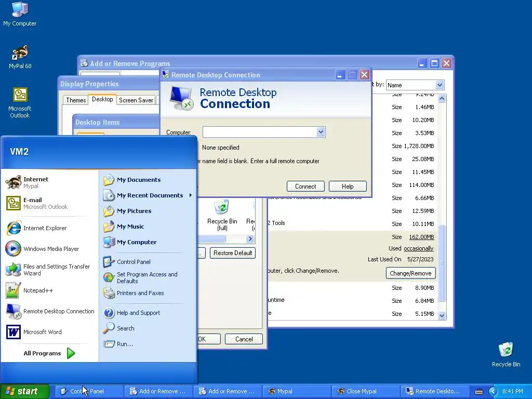Start Windows Media Player from Start menu
The width and height of the screenshot is (532, 399).
coord(49,249)
